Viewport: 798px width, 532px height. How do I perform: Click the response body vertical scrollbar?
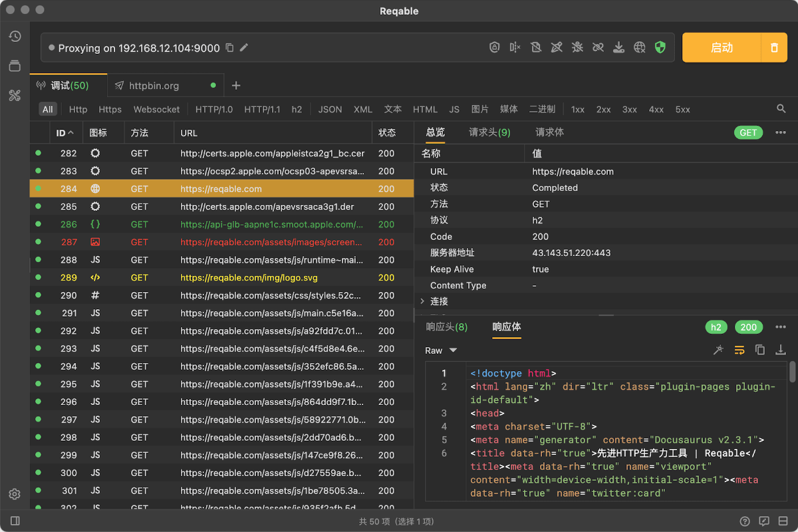coord(792,372)
